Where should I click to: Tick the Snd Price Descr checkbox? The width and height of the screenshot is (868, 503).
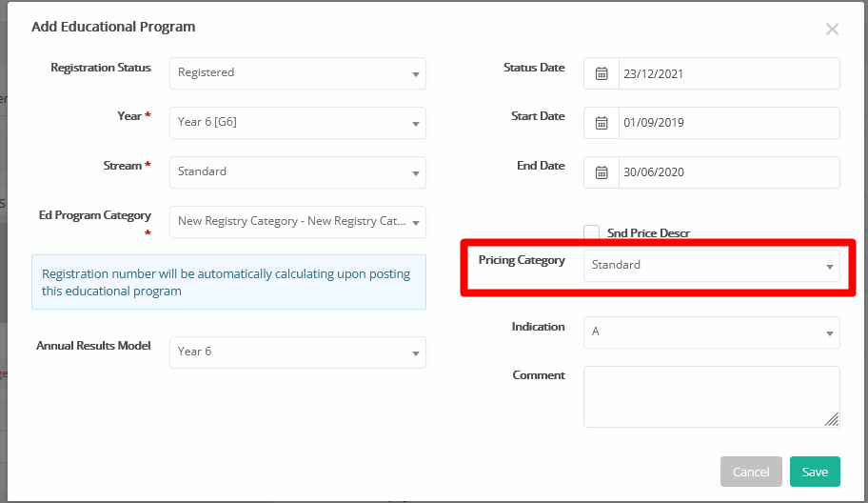[x=592, y=232]
